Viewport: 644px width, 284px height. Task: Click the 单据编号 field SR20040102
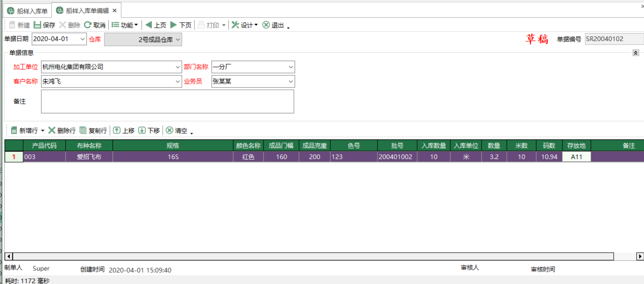(614, 39)
